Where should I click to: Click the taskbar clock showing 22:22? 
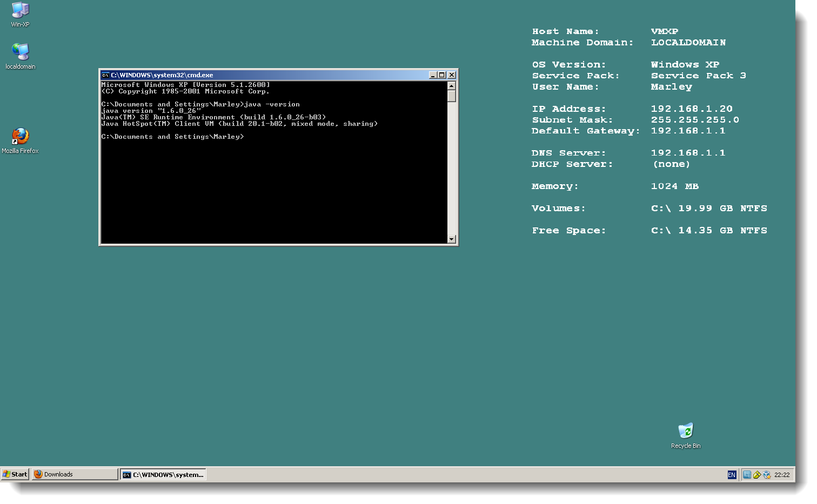click(x=782, y=474)
